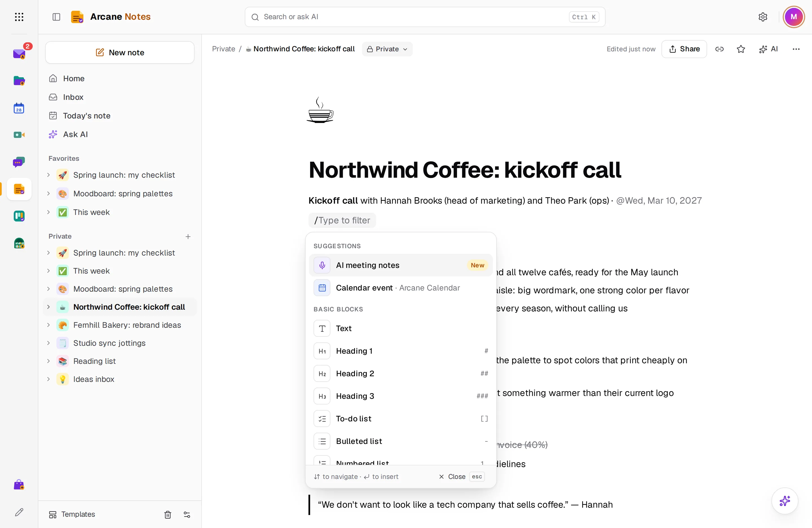Expand Studio sync jottings

click(48, 343)
